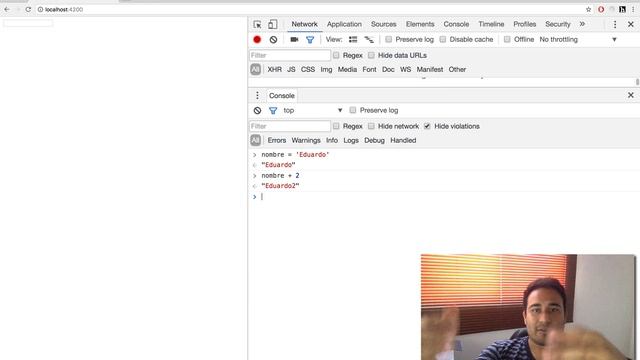Open the Profiles tab
This screenshot has width=640, height=360.
click(x=525, y=24)
